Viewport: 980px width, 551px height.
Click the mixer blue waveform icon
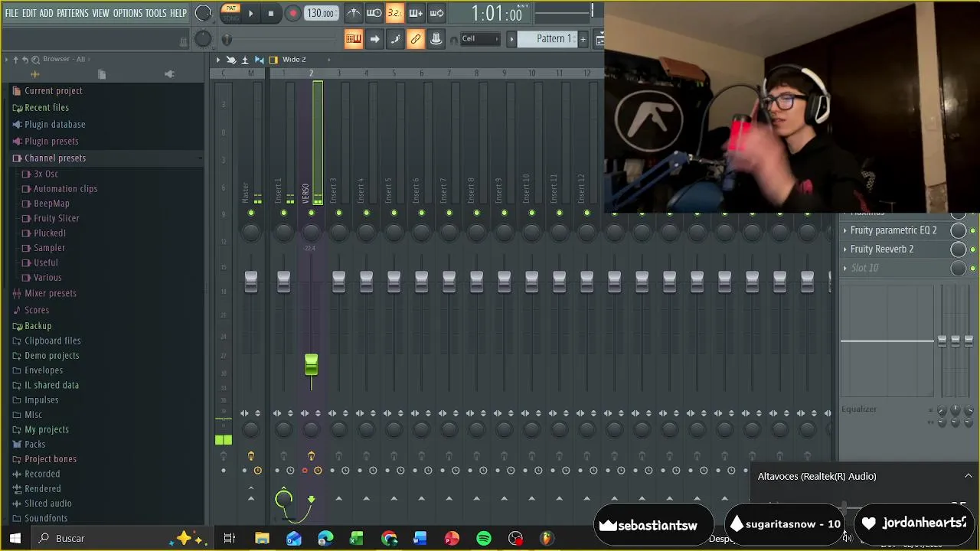259,60
